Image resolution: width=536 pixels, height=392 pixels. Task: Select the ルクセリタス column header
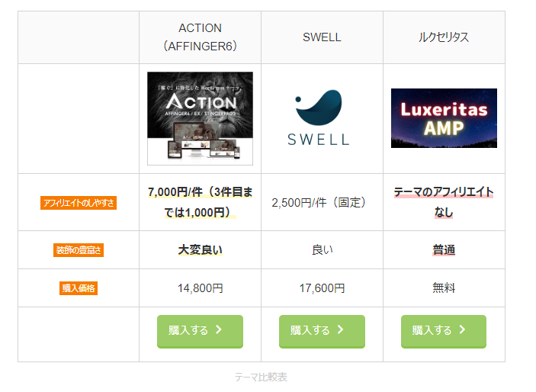tap(444, 37)
